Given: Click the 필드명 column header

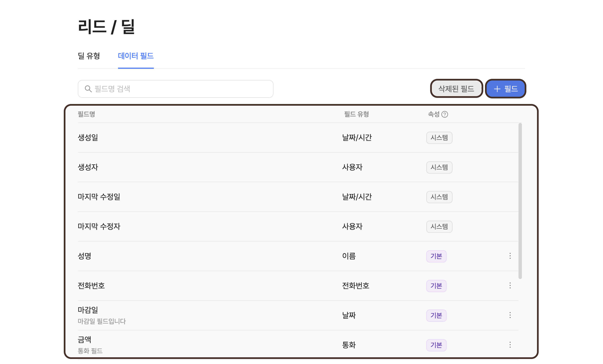Looking at the screenshot, I should (x=86, y=114).
